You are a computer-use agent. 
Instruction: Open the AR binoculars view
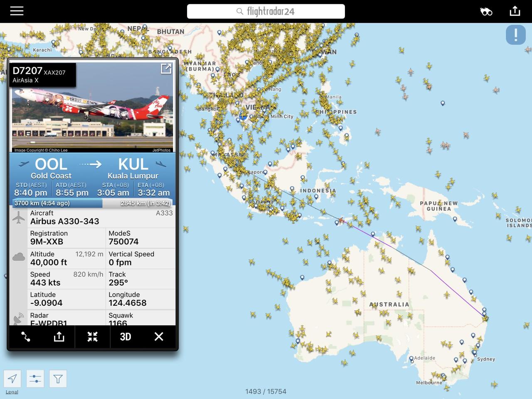coord(486,12)
